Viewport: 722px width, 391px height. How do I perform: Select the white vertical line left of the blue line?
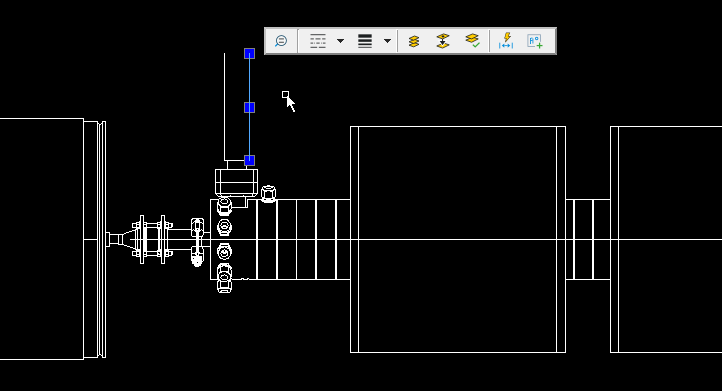coord(225,107)
